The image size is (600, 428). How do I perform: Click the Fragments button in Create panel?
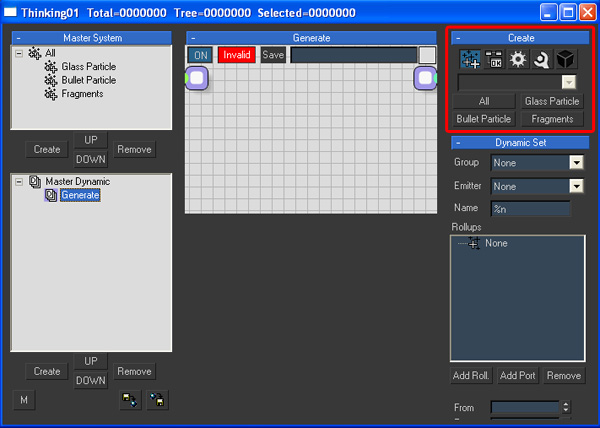552,119
